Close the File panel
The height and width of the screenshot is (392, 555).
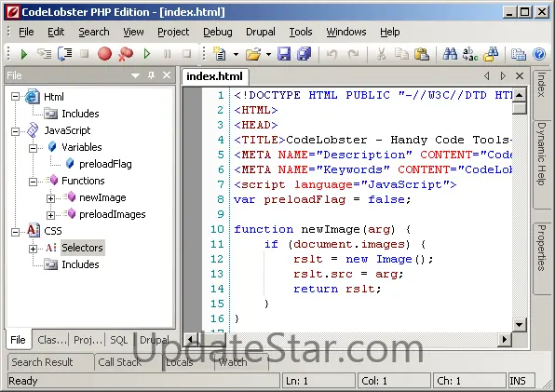pos(167,75)
